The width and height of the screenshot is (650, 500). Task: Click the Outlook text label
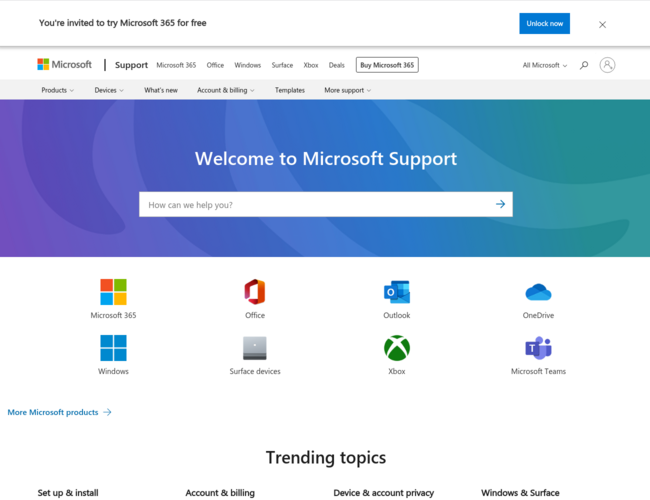coord(397,315)
